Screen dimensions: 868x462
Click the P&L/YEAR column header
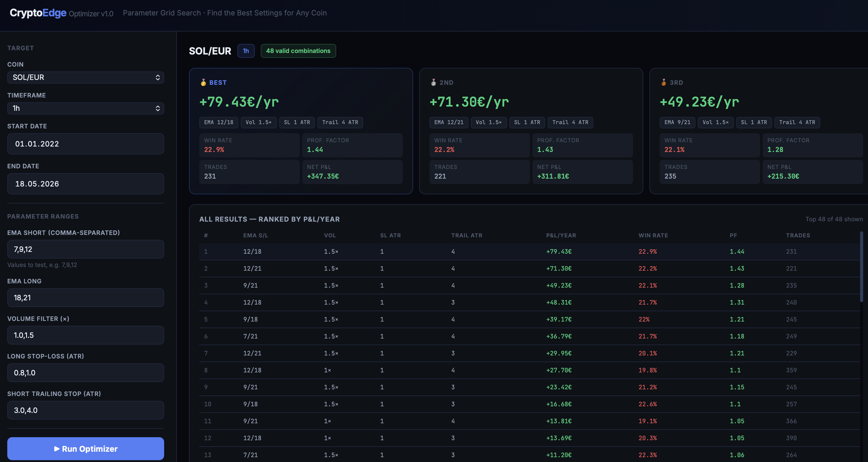click(561, 235)
